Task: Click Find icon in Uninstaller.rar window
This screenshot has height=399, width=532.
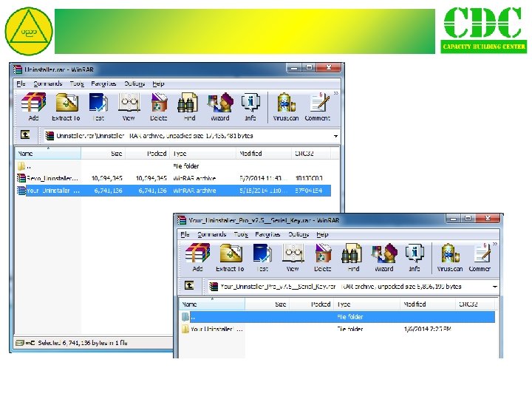Action: tap(188, 107)
